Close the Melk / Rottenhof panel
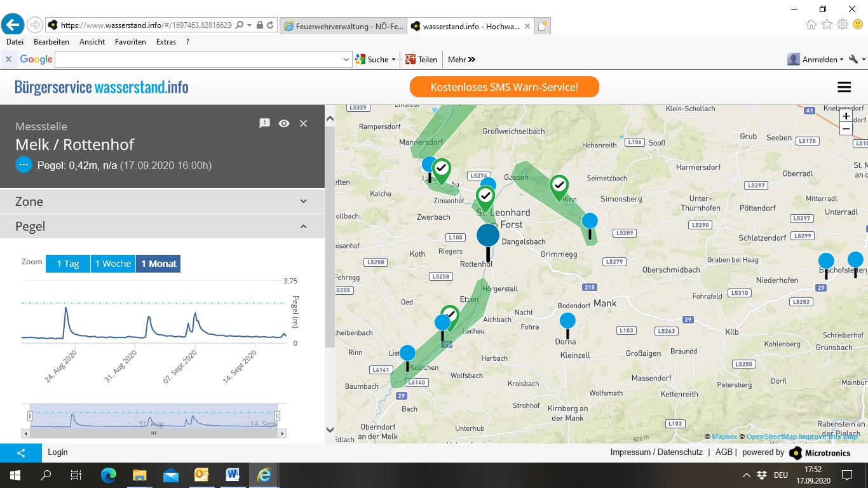The width and height of the screenshot is (868, 488). 303,123
